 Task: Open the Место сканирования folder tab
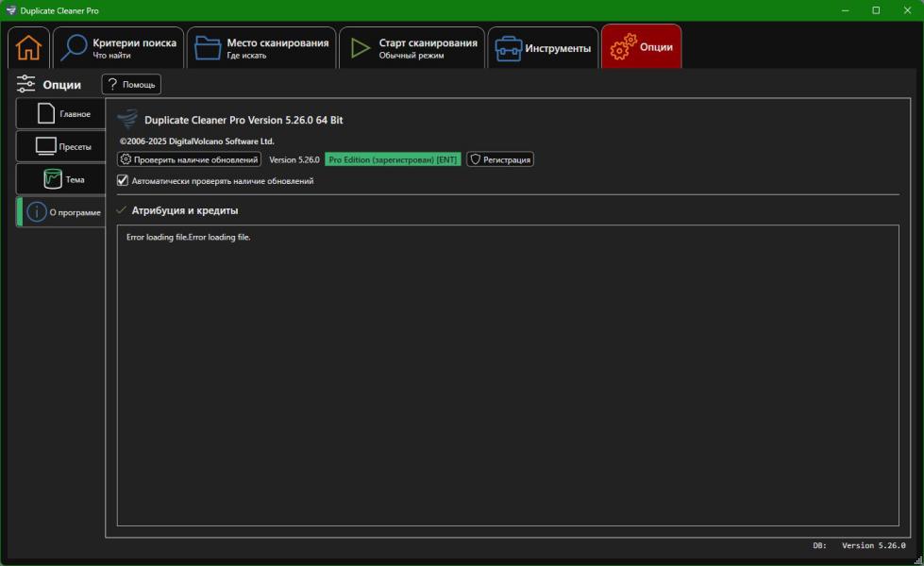261,48
